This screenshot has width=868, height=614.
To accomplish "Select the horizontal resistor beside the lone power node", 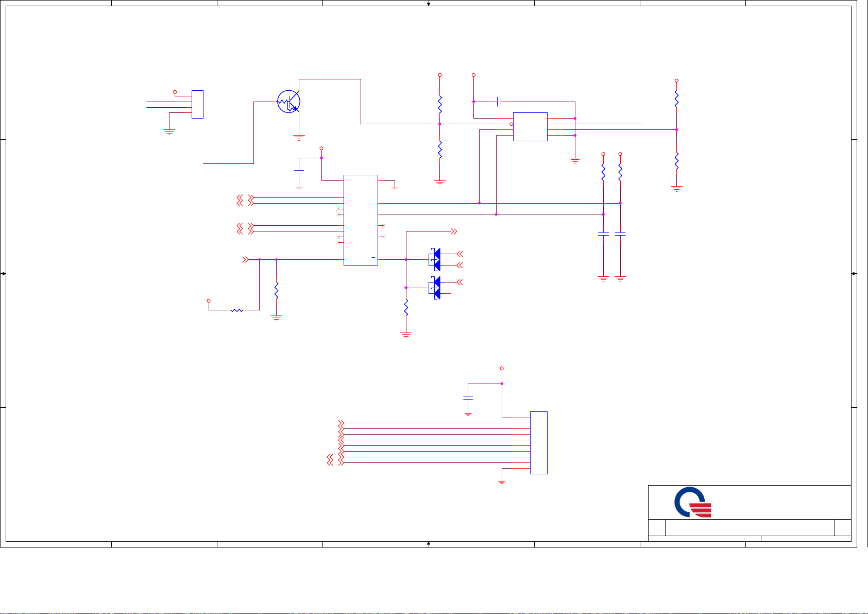I will pos(237,310).
